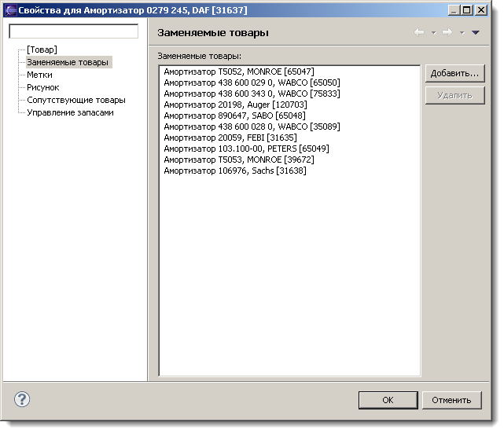Screen dimensions: 504x433
Task: Open the Метки page
Action: click(39, 75)
